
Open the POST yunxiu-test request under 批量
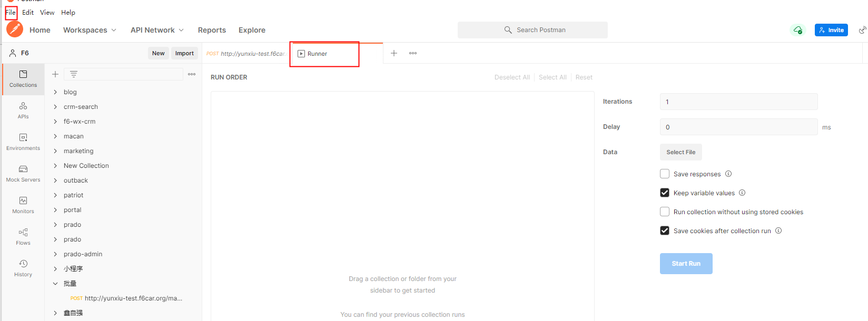coord(126,298)
